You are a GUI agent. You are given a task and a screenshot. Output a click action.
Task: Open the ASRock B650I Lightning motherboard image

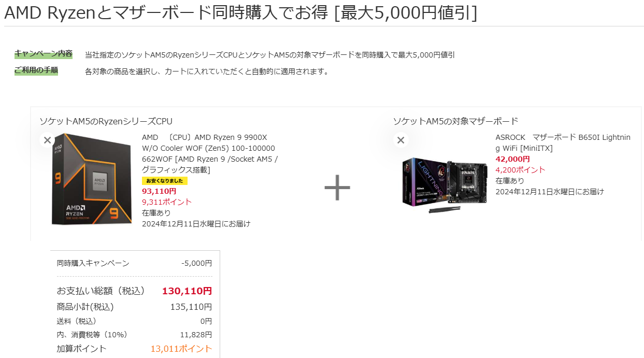[x=445, y=185]
